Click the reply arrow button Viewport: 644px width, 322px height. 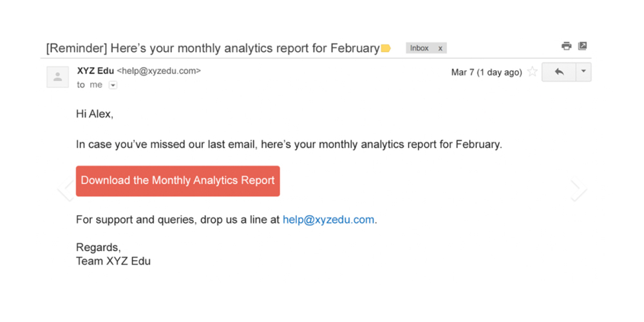click(x=558, y=72)
